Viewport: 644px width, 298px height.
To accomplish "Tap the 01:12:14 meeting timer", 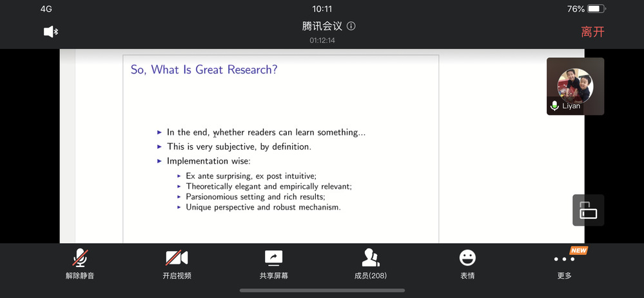I will point(322,41).
